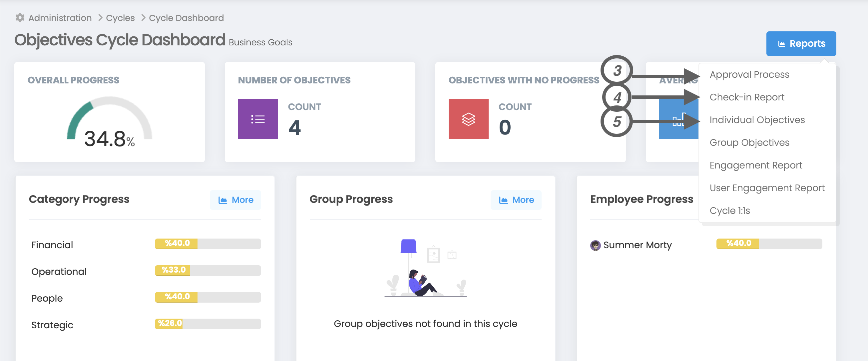Select Check-in Report menu item
868x361 pixels.
tap(746, 97)
